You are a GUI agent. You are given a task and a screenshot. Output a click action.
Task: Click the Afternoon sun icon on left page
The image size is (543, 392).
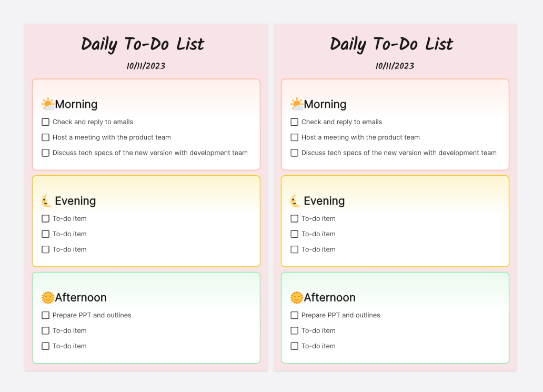point(48,298)
